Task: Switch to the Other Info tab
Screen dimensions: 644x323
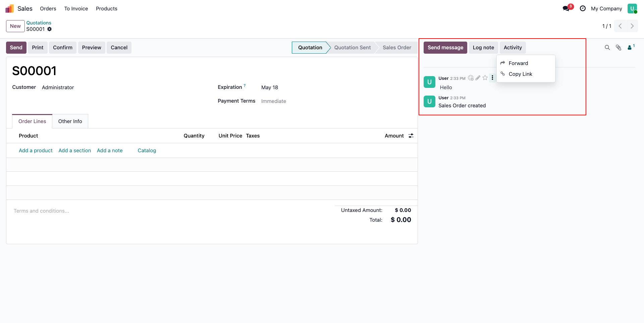Action: (70, 121)
